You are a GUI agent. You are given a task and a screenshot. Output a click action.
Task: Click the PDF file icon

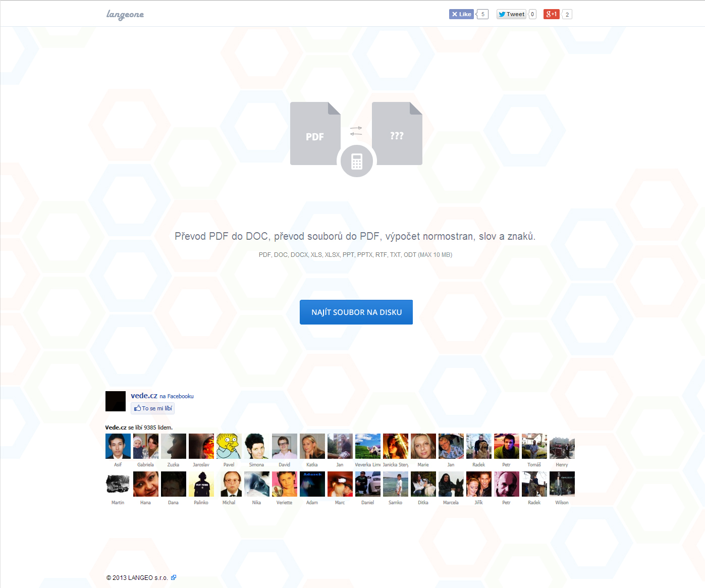point(315,133)
